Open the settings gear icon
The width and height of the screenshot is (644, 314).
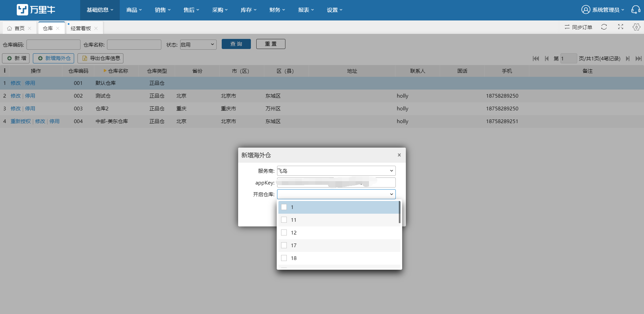coord(636,27)
